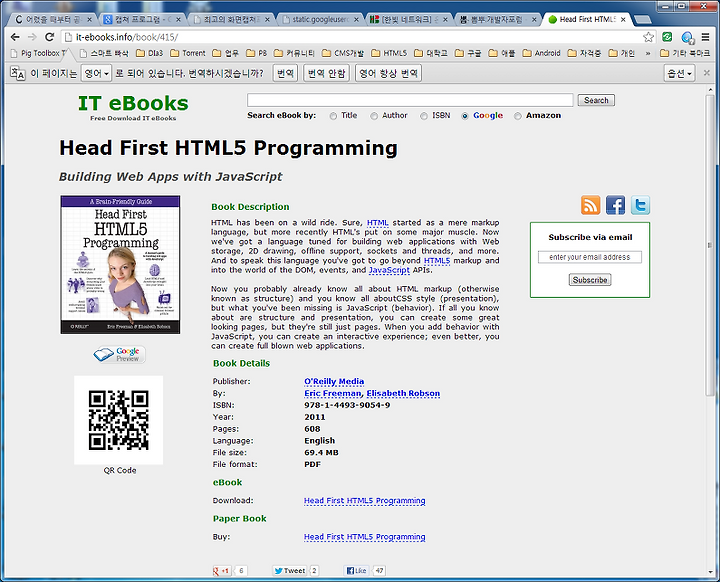Click the green refresh extension icon
This screenshot has height=582, width=720.
pyautogui.click(x=668, y=37)
